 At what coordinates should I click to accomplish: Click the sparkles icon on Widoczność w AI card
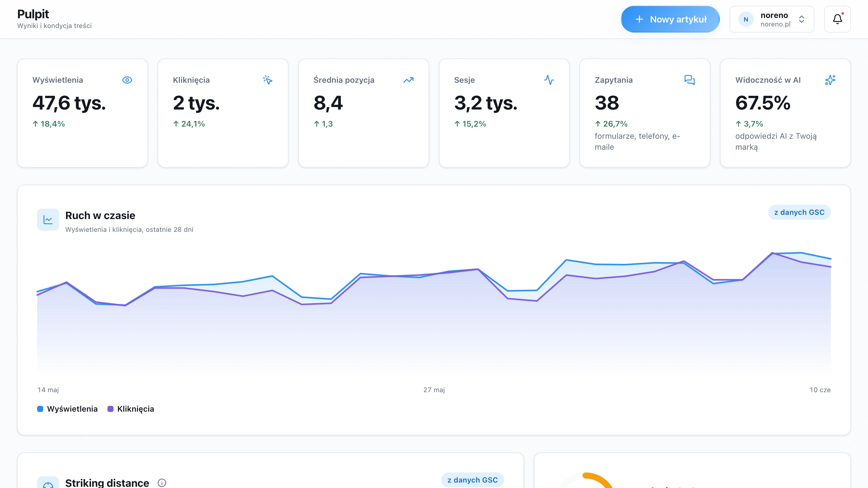pos(830,80)
